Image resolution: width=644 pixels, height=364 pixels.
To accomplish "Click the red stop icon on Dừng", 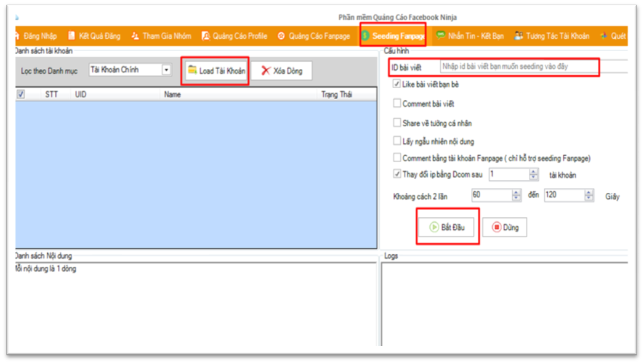I will coord(496,227).
